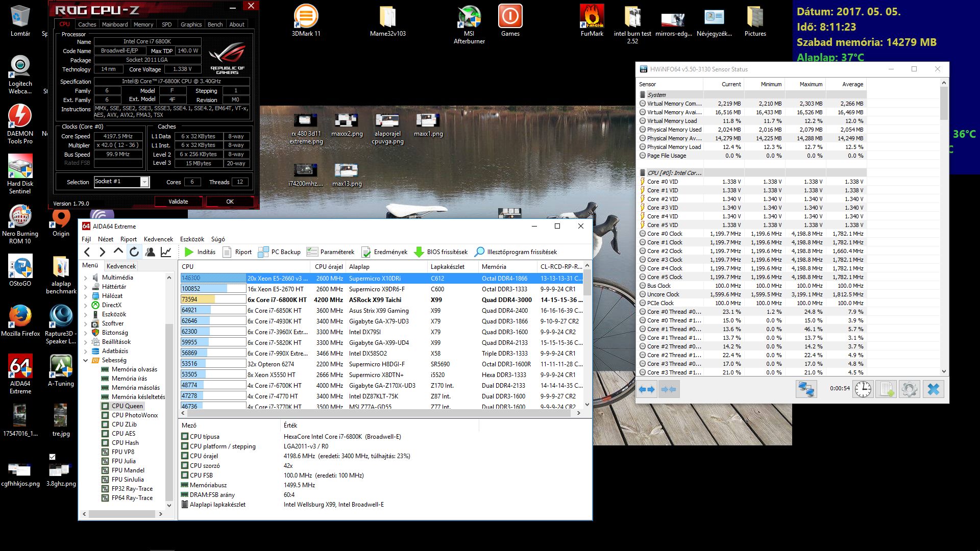This screenshot has width=980, height=551.
Task: Open HWiNFO settings gear icon
Action: pyautogui.click(x=910, y=389)
